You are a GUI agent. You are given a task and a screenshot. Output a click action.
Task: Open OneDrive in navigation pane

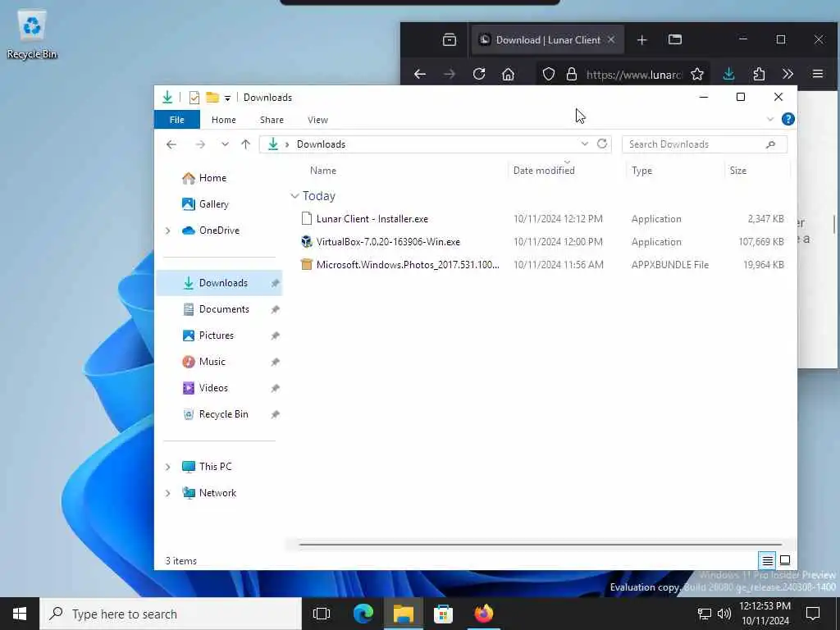coord(219,231)
